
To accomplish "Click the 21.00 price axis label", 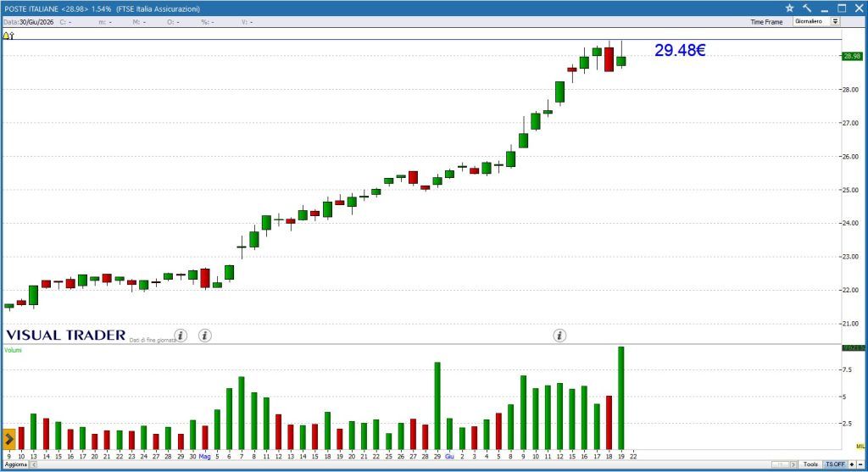I will point(850,324).
